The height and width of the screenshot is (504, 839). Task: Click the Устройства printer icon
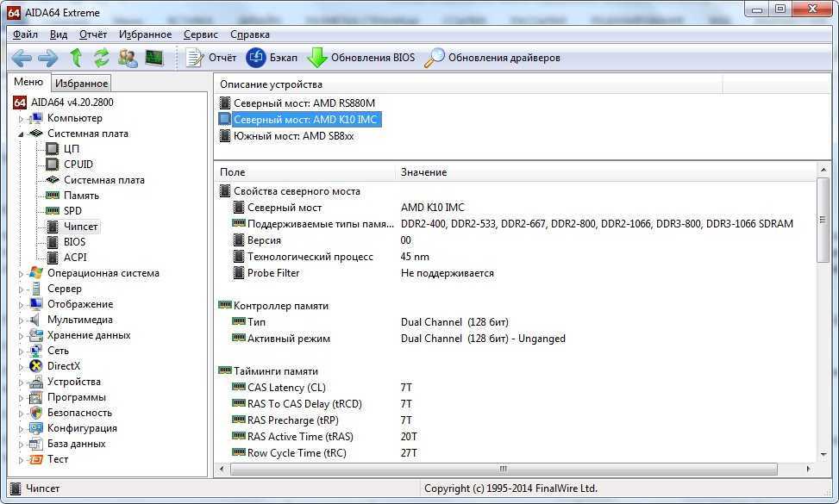[x=36, y=382]
